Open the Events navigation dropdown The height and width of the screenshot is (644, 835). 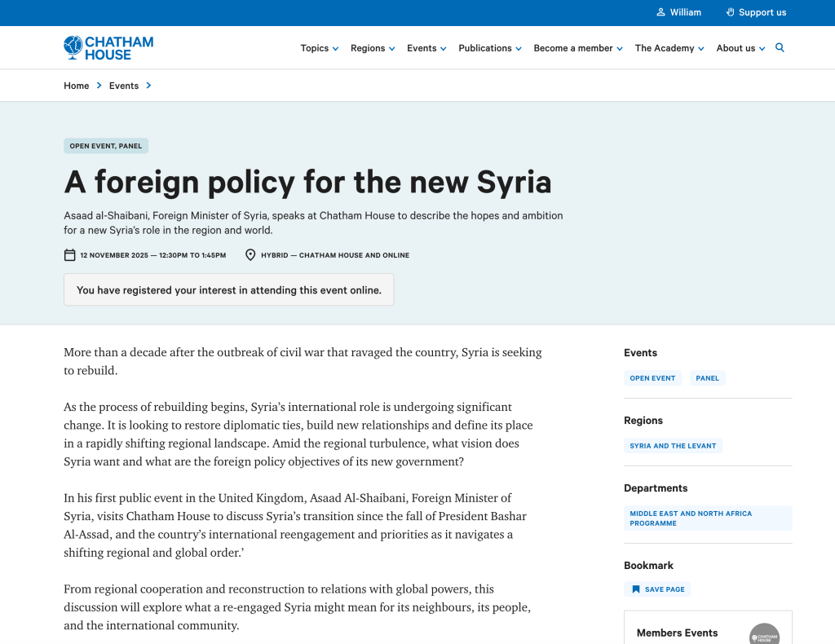426,48
